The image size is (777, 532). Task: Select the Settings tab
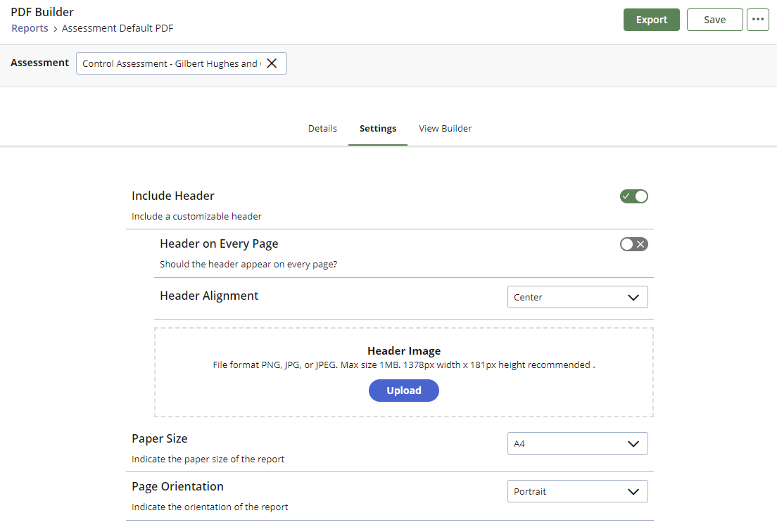click(x=378, y=128)
